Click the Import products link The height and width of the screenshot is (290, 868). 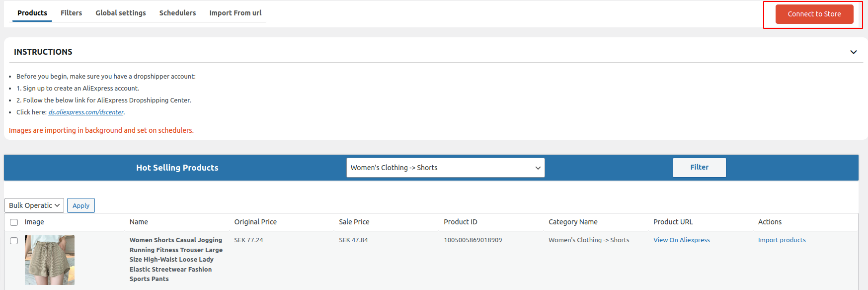click(x=782, y=240)
